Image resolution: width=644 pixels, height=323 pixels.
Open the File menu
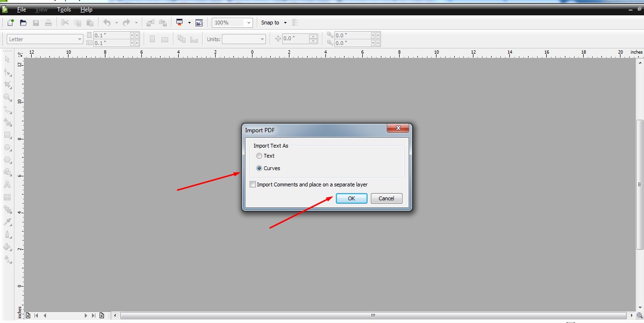(22, 10)
